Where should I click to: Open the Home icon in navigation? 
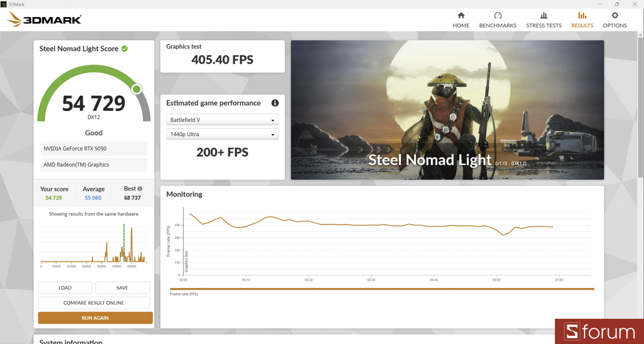(460, 16)
